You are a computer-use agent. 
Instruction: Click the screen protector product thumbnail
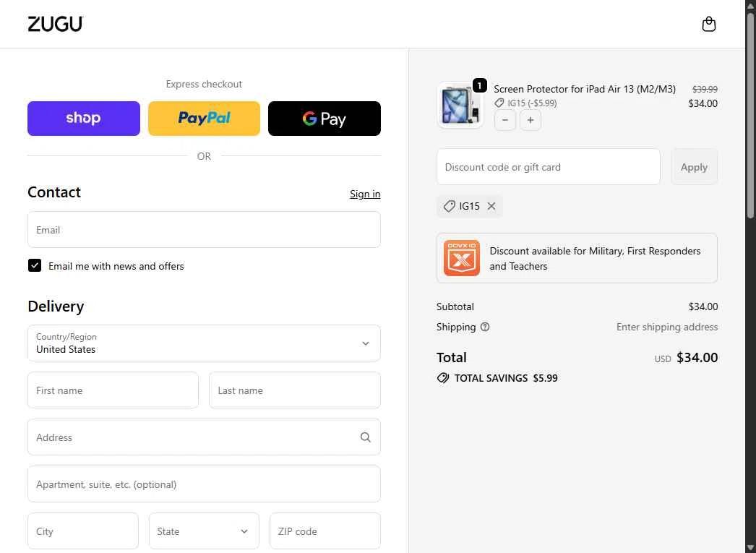pyautogui.click(x=460, y=105)
